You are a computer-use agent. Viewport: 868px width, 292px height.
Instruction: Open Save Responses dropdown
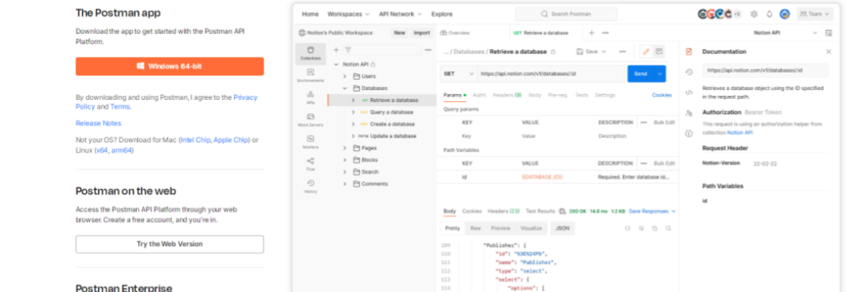652,211
